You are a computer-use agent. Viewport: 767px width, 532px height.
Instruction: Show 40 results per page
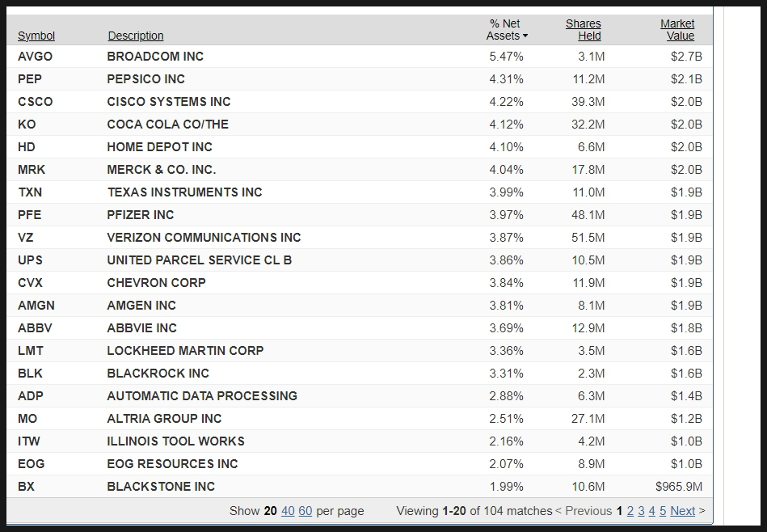pos(288,511)
